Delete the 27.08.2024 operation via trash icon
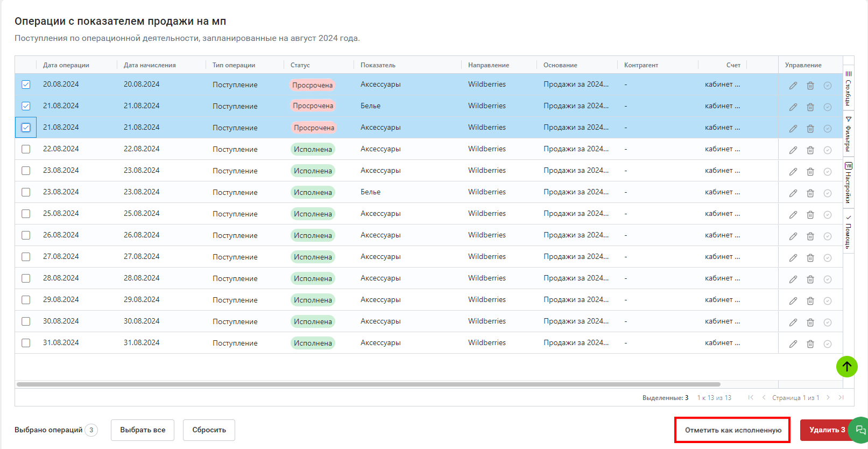Viewport: 868px width, 449px height. pos(810,258)
